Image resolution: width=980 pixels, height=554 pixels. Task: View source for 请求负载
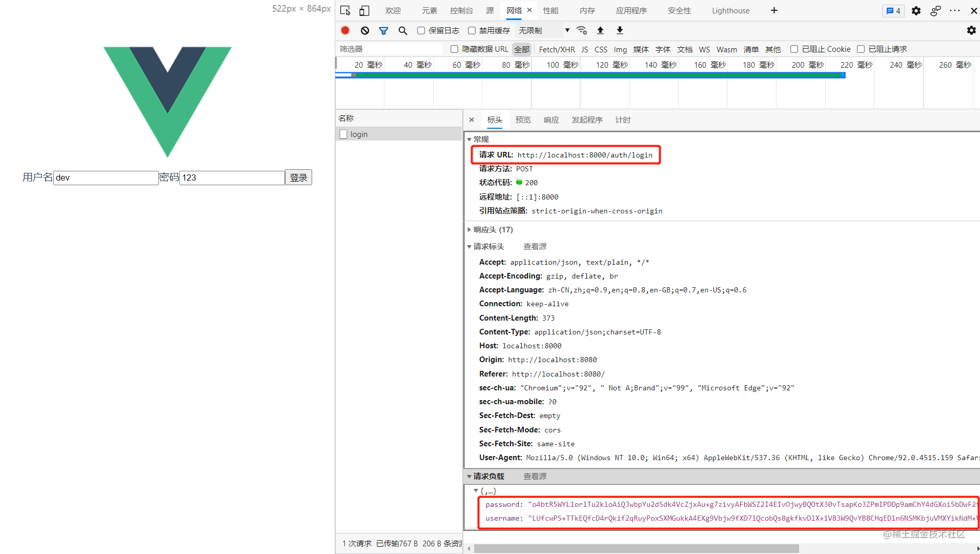coord(535,477)
